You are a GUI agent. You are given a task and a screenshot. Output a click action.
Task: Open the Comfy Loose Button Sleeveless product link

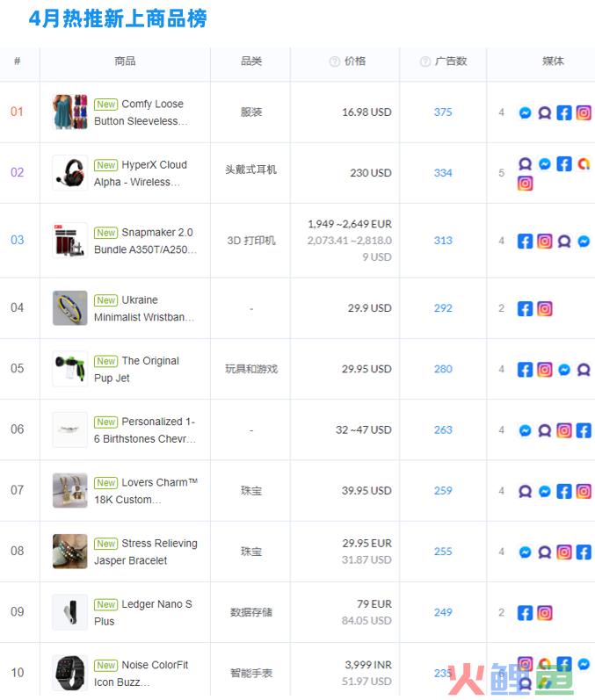(x=141, y=112)
